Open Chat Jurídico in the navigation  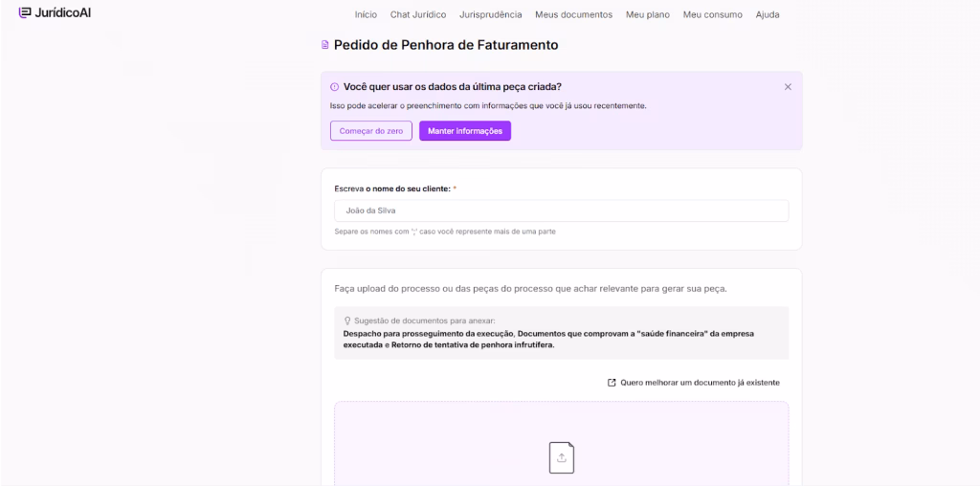point(418,14)
